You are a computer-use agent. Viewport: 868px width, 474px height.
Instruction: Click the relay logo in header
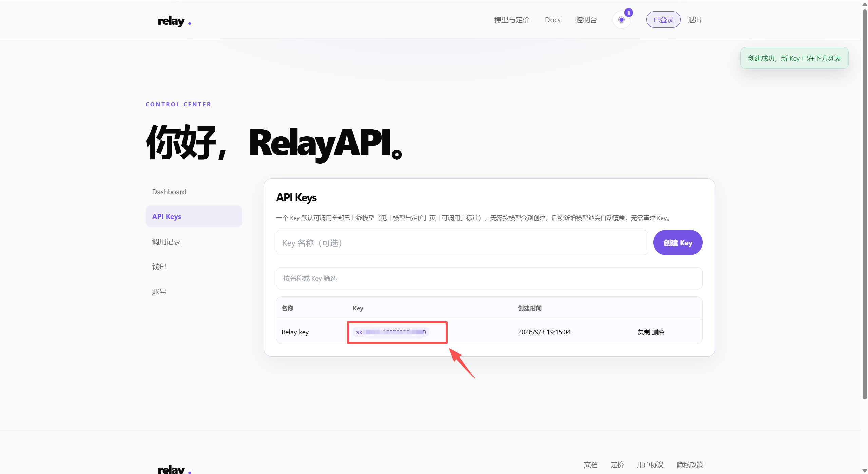point(174,21)
